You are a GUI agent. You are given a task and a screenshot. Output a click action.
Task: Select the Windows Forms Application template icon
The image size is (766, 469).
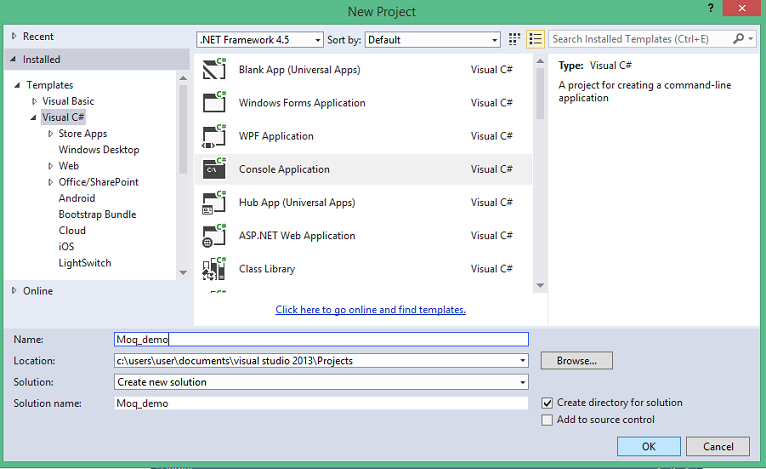tap(214, 102)
